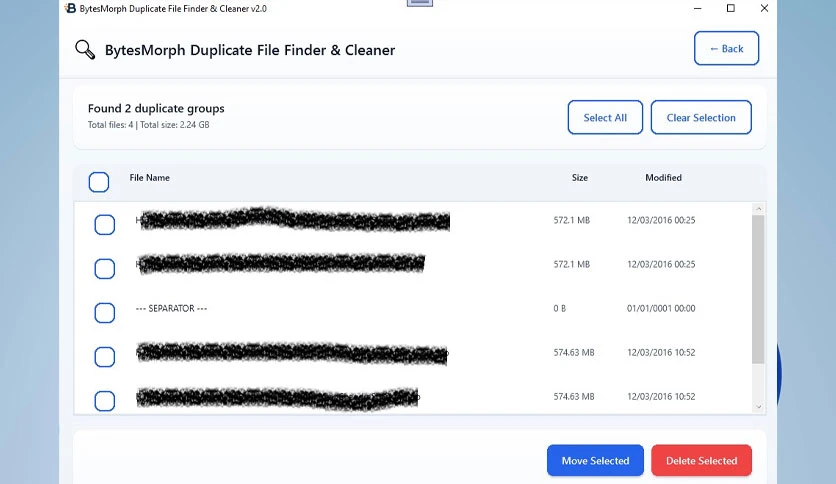Go back using the Back button

[726, 49]
